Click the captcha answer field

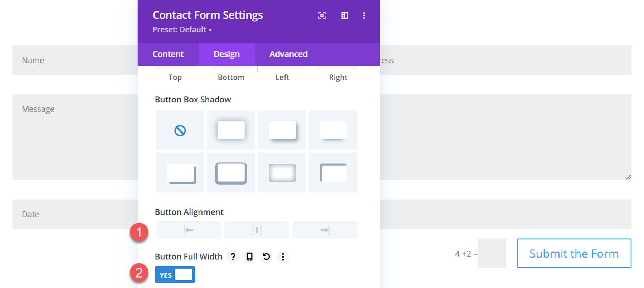(x=492, y=253)
